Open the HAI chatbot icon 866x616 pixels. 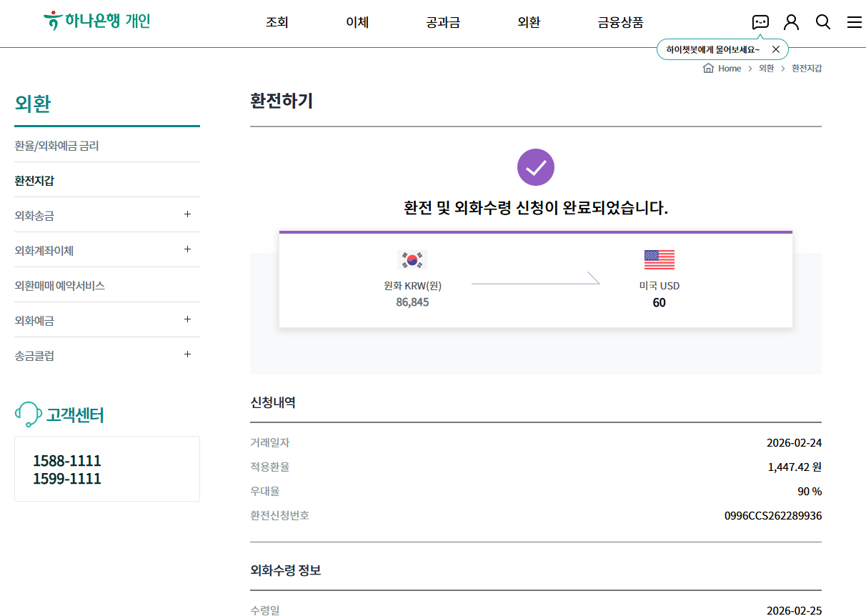(x=760, y=22)
